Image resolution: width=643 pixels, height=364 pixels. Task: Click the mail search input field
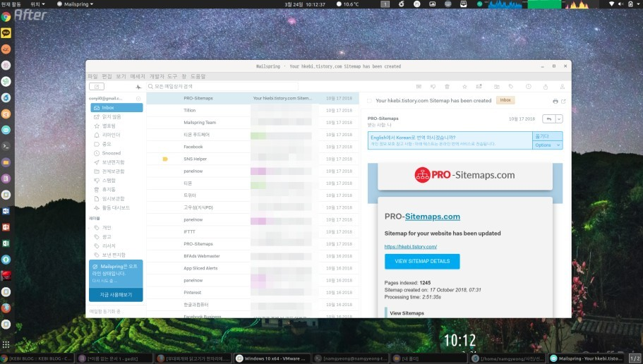point(222,87)
